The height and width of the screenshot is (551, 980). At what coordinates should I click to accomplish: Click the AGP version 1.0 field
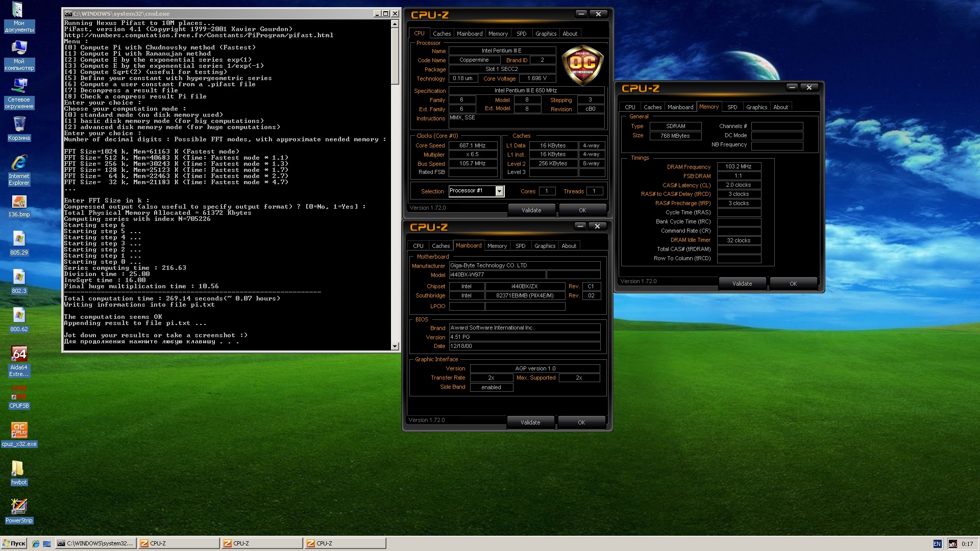pos(534,369)
